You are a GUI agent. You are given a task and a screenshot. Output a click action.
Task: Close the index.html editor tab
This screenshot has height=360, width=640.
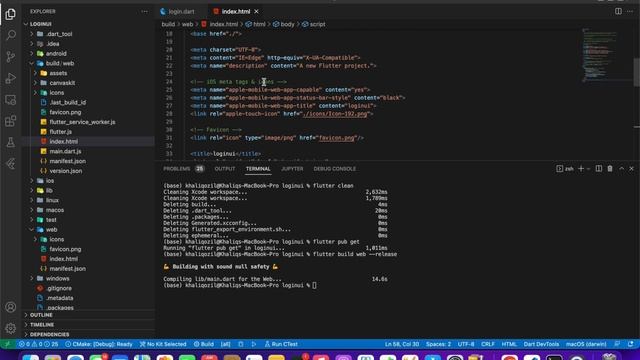click(256, 11)
